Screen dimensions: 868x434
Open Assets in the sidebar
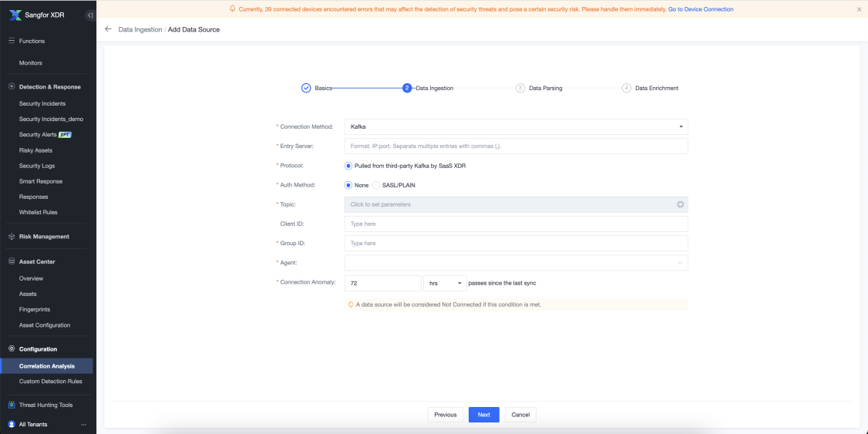(28, 294)
